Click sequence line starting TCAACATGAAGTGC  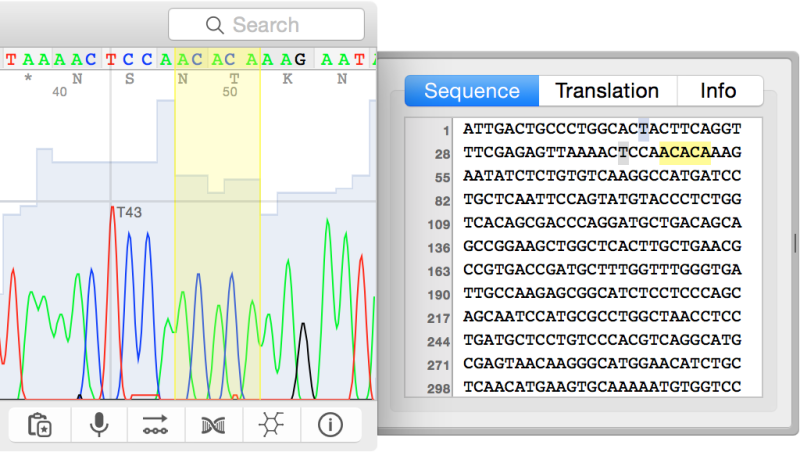pyautogui.click(x=602, y=387)
